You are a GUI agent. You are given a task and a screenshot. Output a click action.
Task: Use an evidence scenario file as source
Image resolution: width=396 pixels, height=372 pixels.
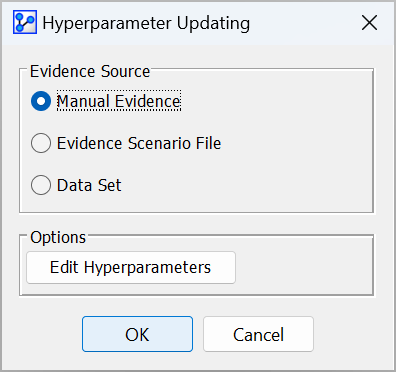(41, 143)
